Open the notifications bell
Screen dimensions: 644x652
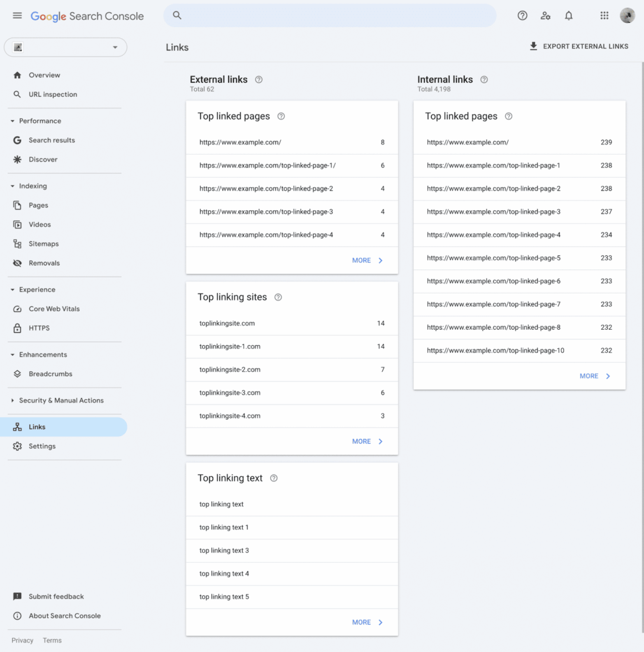(569, 15)
